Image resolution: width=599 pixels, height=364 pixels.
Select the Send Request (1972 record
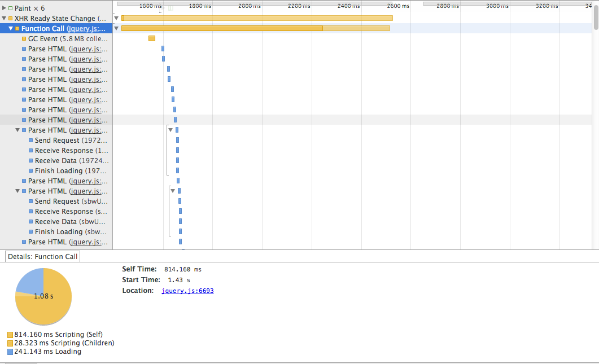coord(71,141)
